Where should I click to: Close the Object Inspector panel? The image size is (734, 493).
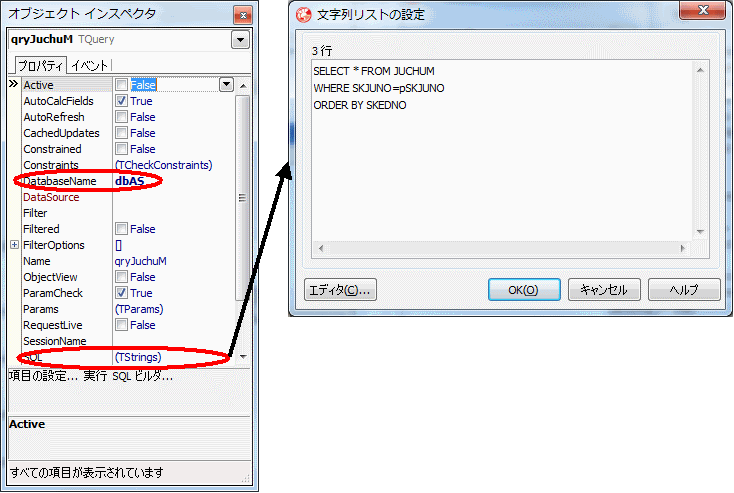click(x=243, y=15)
